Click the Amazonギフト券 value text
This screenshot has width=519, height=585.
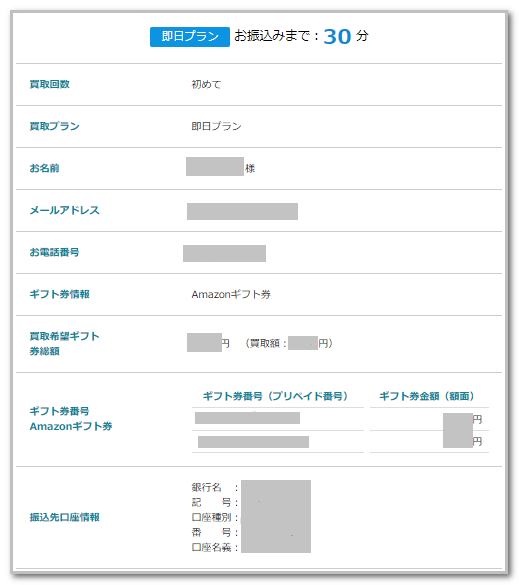pyautogui.click(x=231, y=295)
